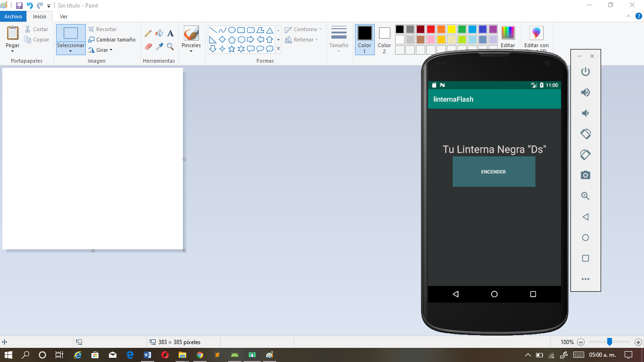This screenshot has width=644, height=362.
Task: Tap the ENCENDER button in the app
Action: [x=494, y=172]
